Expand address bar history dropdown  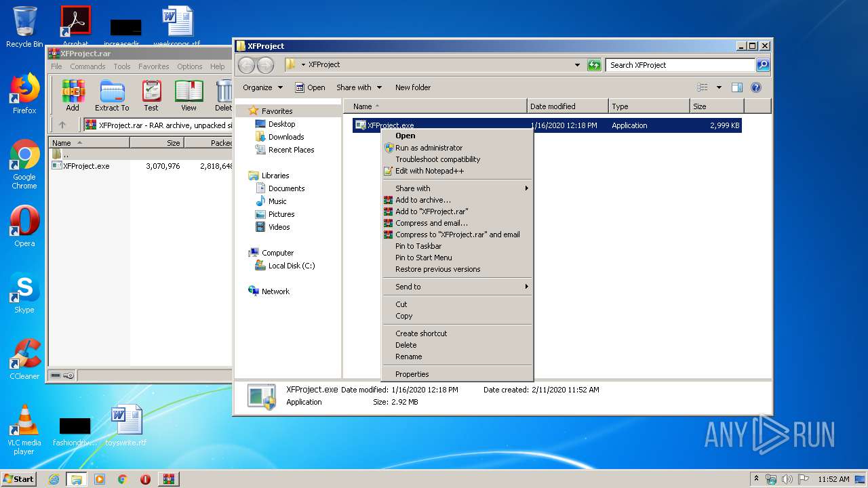[x=577, y=65]
